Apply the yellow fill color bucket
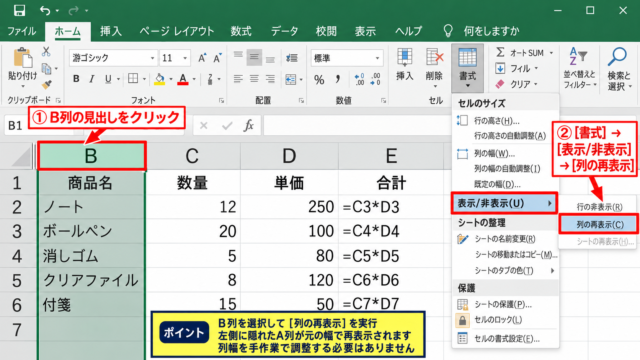640x360 pixels. point(160,79)
